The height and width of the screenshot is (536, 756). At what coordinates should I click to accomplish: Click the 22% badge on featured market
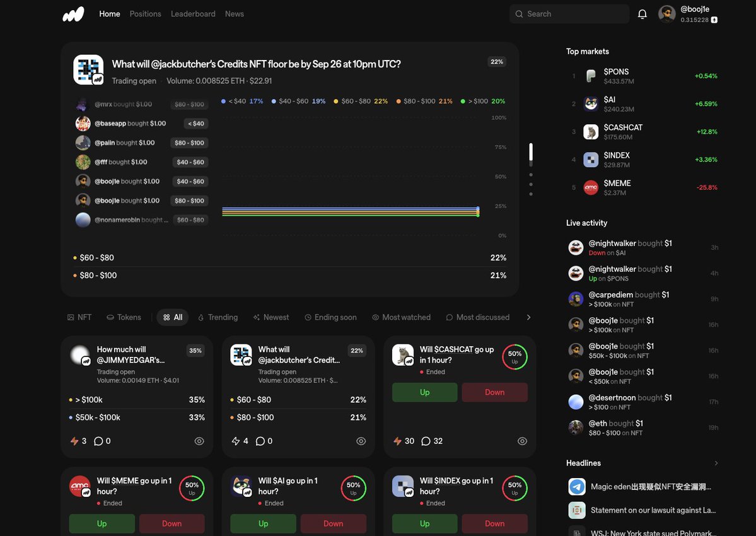click(x=497, y=62)
